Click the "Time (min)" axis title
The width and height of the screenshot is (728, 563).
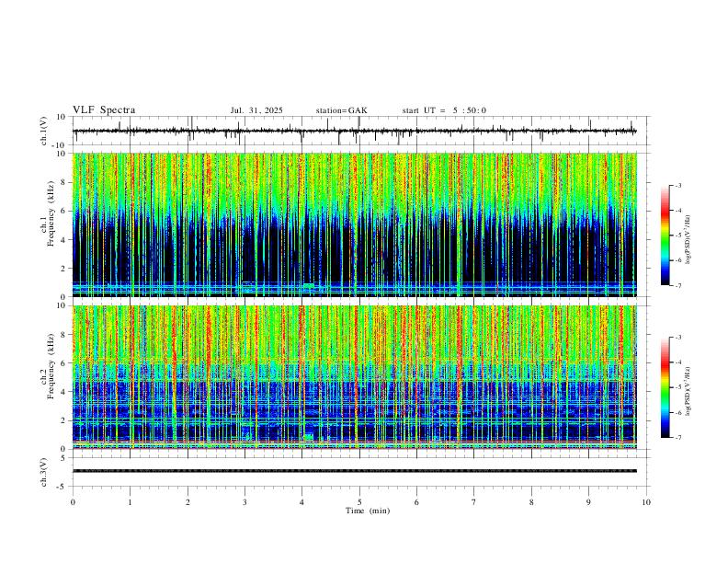coord(368,511)
